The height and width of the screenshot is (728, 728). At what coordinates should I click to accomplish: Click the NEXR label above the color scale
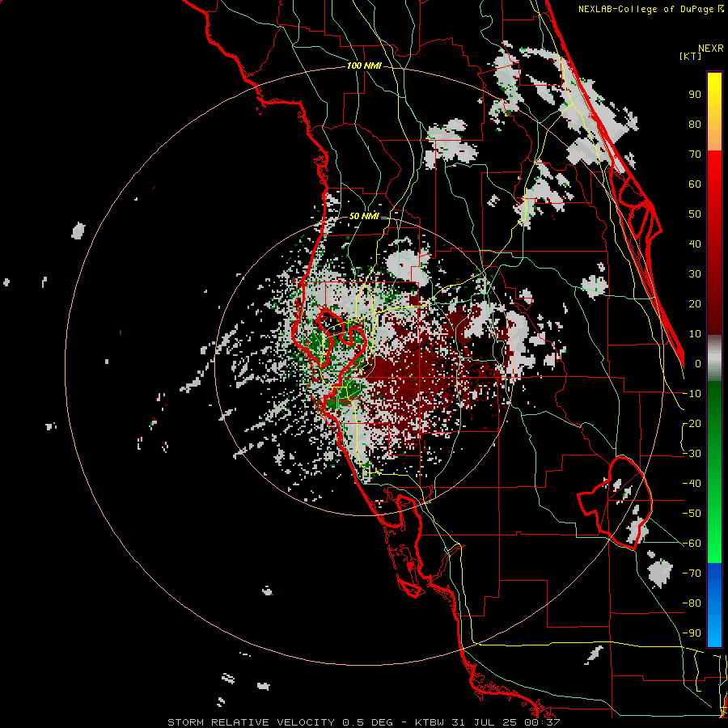[710, 49]
